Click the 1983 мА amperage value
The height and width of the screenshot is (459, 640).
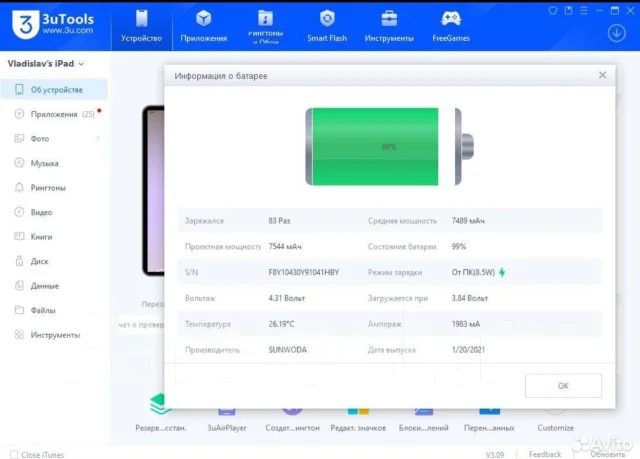pos(466,324)
